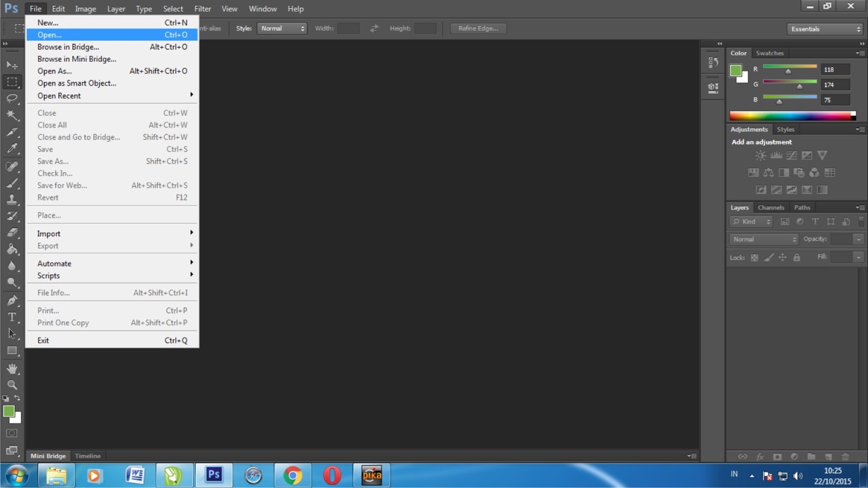Select the Rectangular Marquee tool

tap(12, 82)
